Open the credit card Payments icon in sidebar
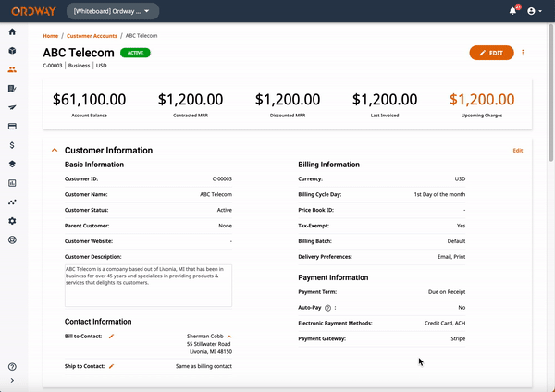Viewport: 555px width, 392px height. pyautogui.click(x=12, y=127)
